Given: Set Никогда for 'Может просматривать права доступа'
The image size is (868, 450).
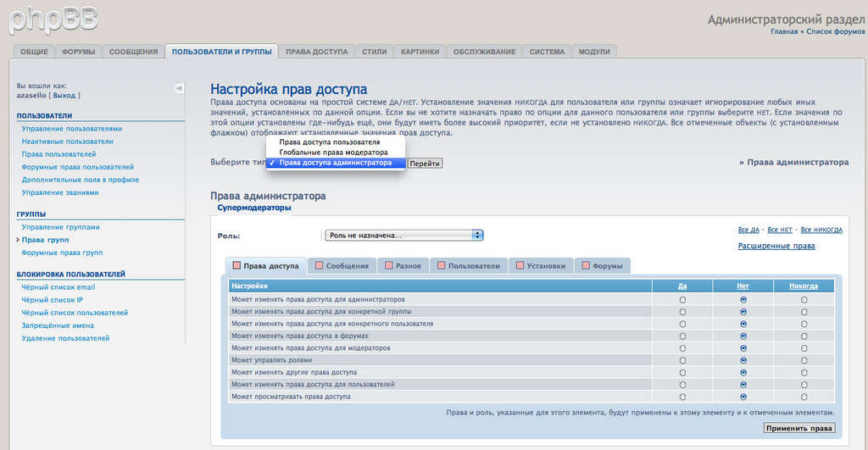Looking at the screenshot, I should click(x=804, y=396).
